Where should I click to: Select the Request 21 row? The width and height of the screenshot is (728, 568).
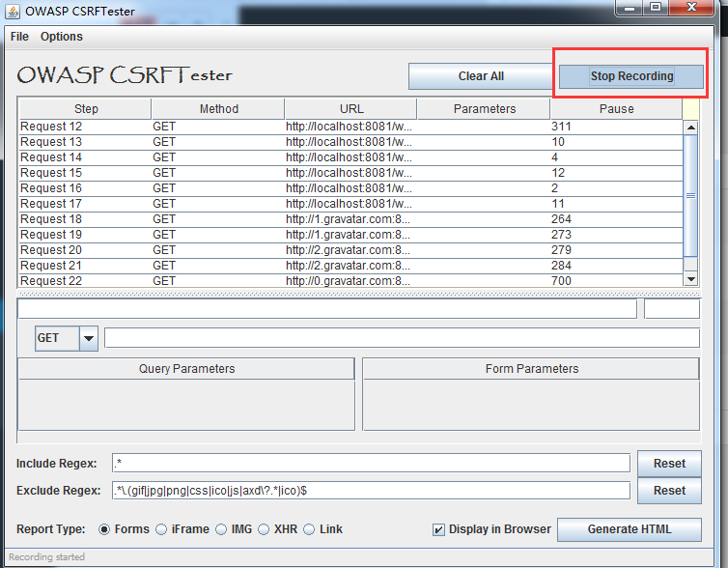click(350, 266)
